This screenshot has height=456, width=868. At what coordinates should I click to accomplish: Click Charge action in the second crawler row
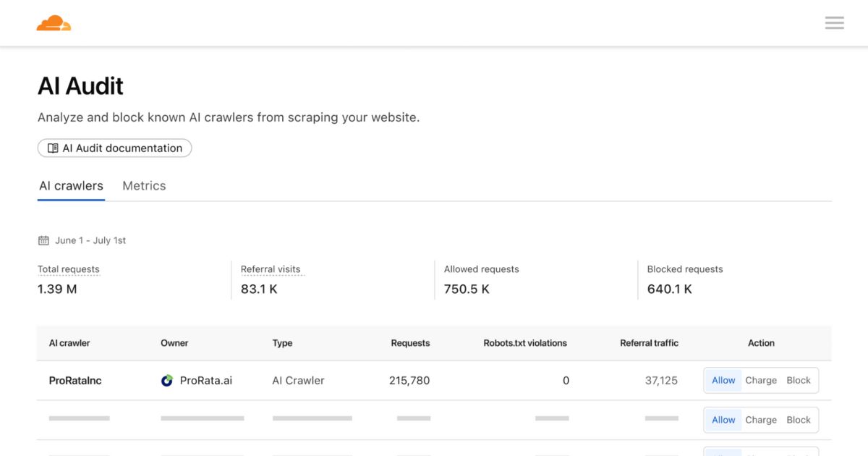pyautogui.click(x=761, y=419)
